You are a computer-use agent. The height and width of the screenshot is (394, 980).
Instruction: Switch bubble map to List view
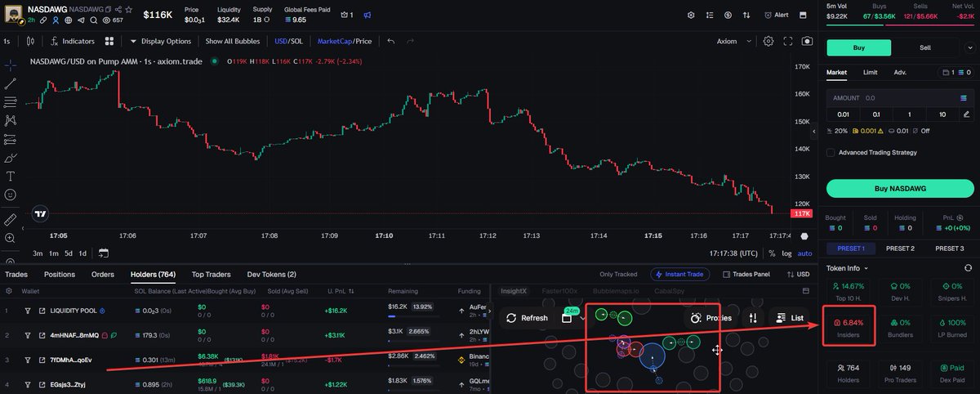click(791, 318)
